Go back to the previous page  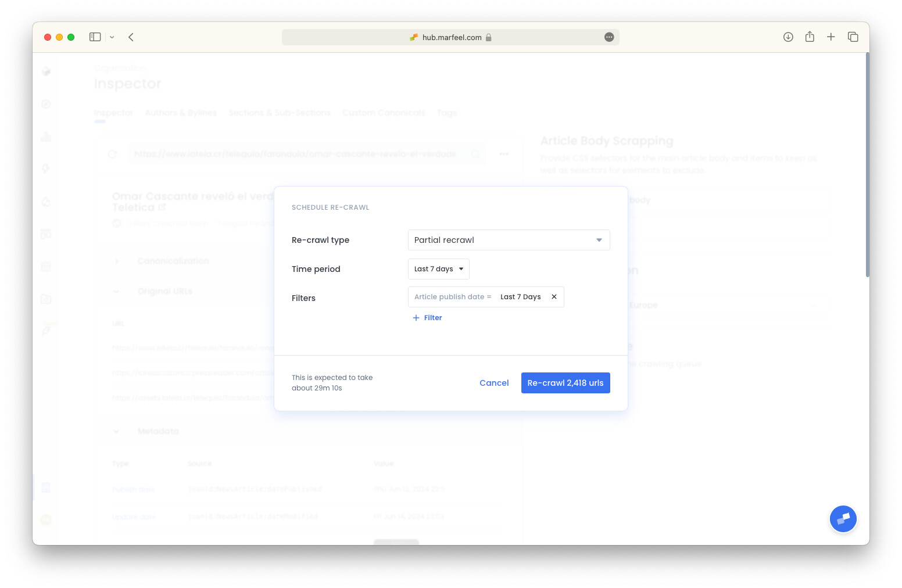pyautogui.click(x=131, y=37)
